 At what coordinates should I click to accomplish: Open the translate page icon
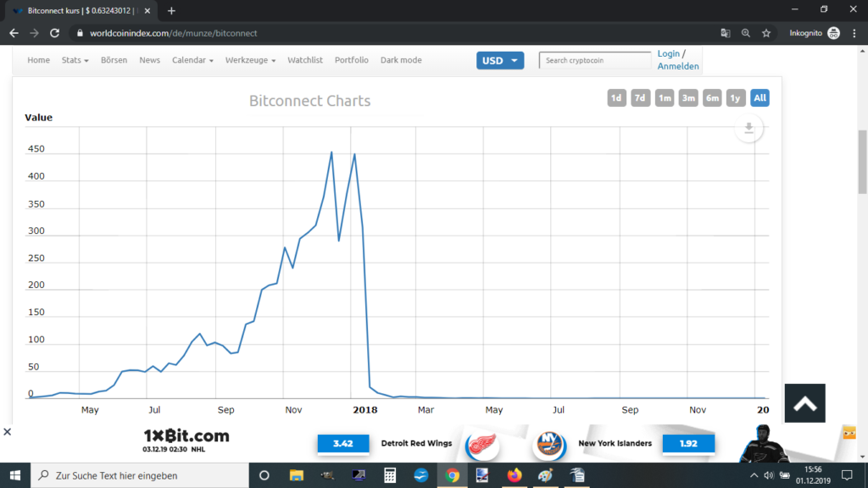[x=726, y=33]
